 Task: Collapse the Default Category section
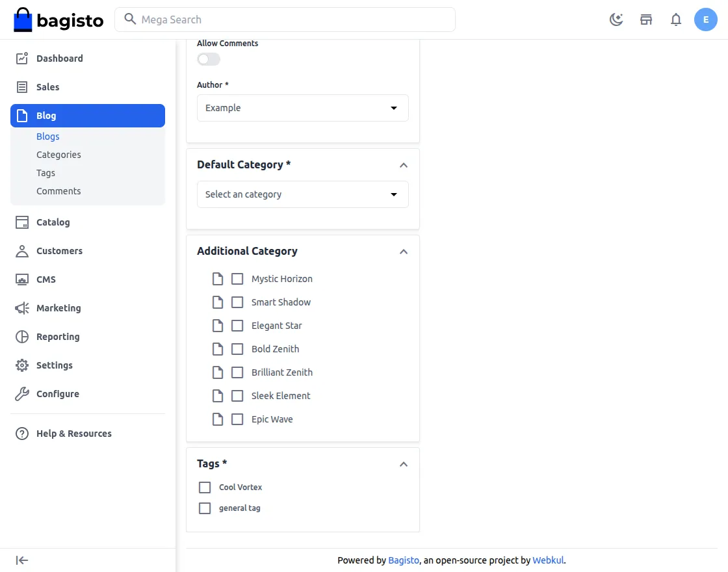pyautogui.click(x=404, y=165)
